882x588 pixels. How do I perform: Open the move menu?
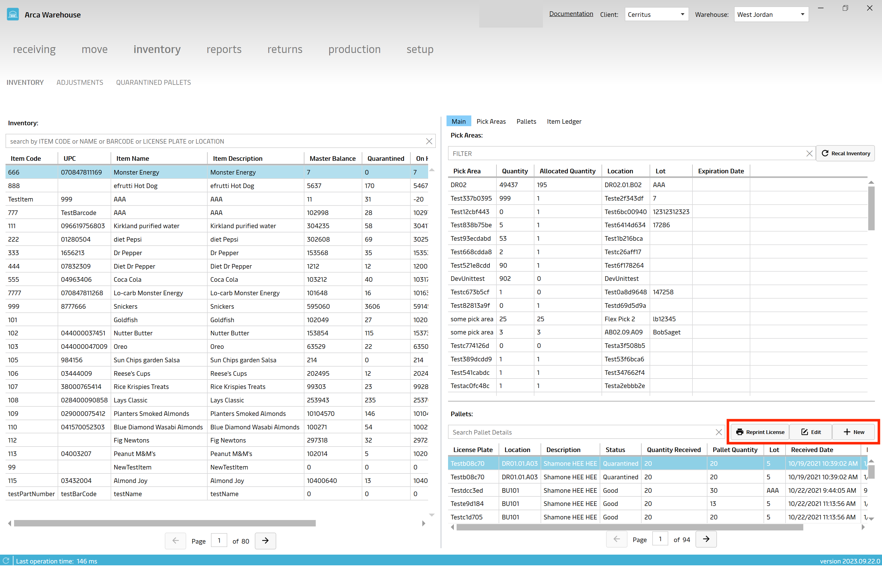95,49
